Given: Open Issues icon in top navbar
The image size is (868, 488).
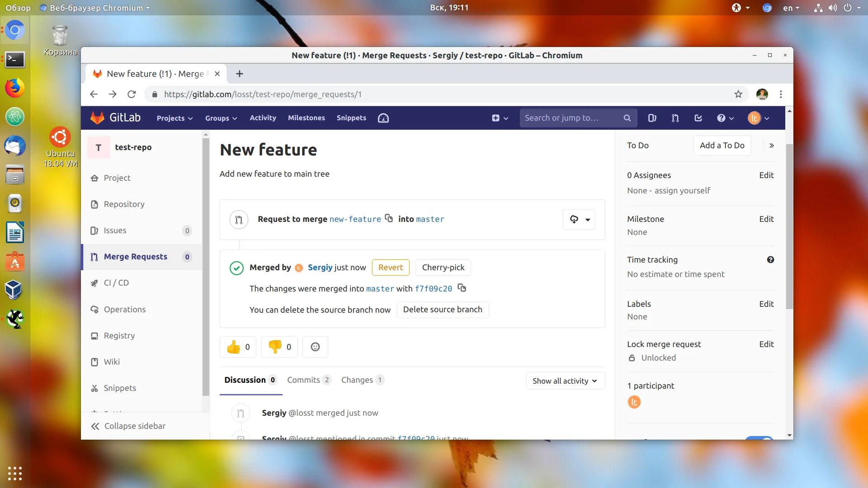Looking at the screenshot, I should click(652, 118).
